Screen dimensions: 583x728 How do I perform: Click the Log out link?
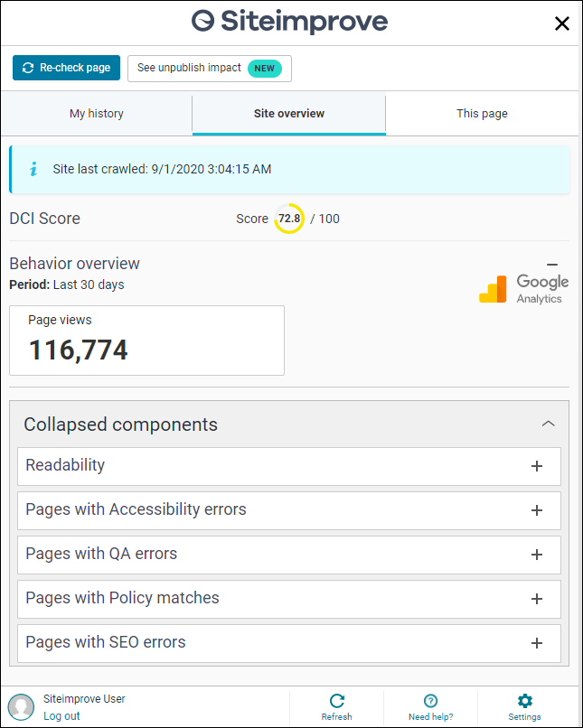61,716
